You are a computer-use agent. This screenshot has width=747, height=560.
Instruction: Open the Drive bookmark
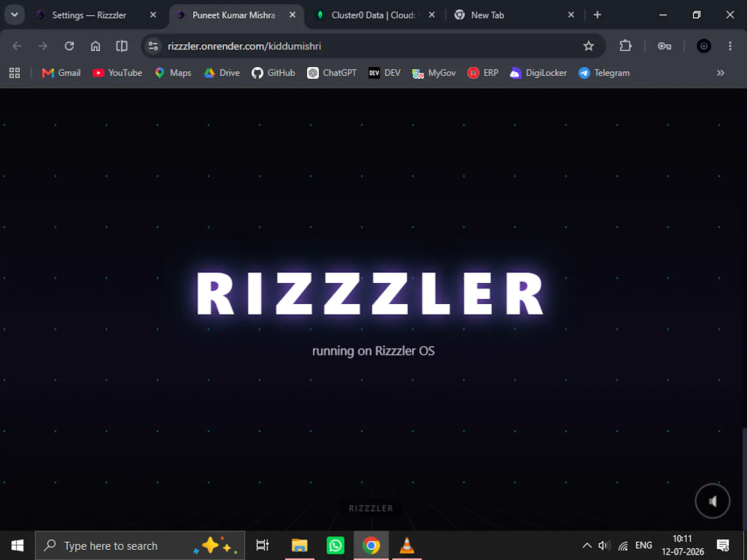(x=222, y=73)
